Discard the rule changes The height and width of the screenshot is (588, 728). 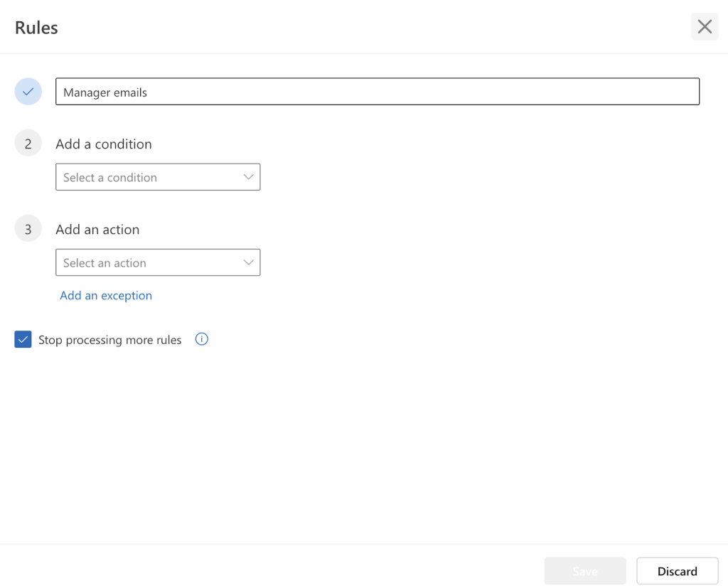[x=676, y=570]
